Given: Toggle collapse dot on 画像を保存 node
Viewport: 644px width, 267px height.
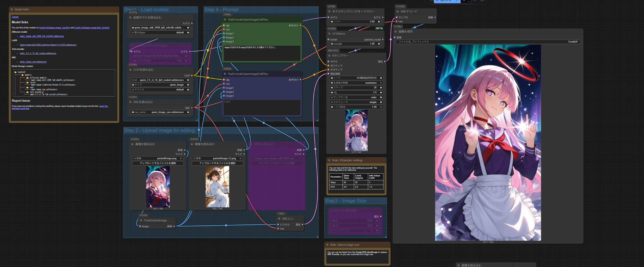Looking at the screenshot, I should coord(396,31).
